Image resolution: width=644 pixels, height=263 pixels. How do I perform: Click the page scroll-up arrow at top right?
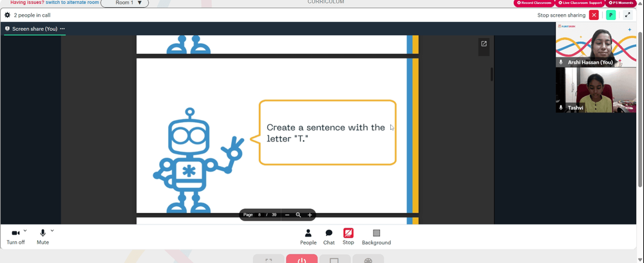641,3
